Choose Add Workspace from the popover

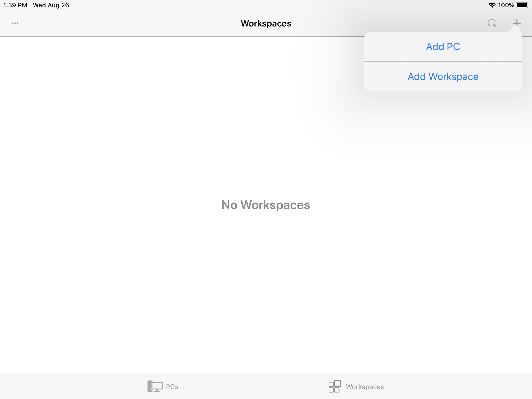[x=443, y=77]
